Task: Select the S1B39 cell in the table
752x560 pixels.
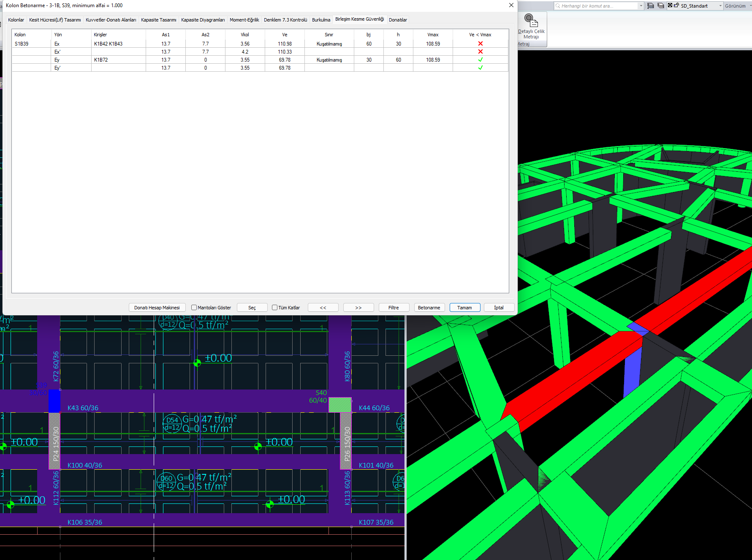Action: click(22, 44)
